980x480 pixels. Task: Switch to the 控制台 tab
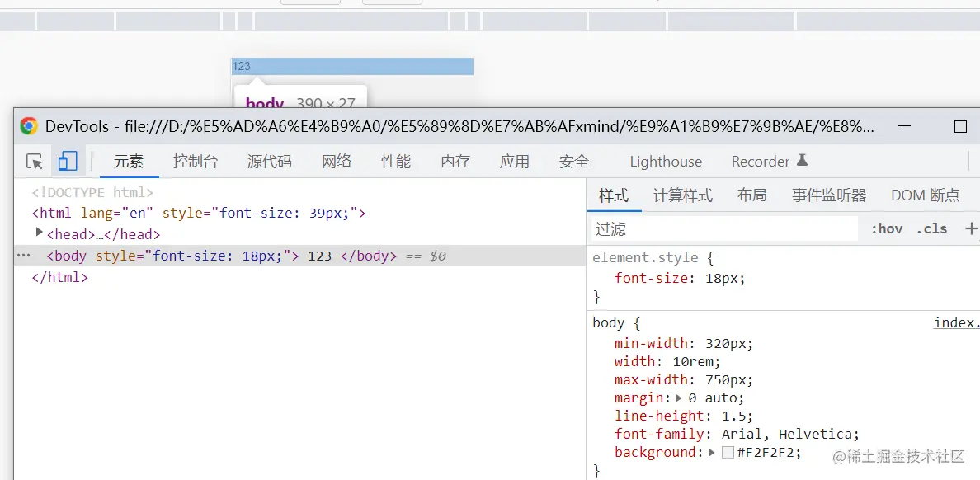pos(196,162)
